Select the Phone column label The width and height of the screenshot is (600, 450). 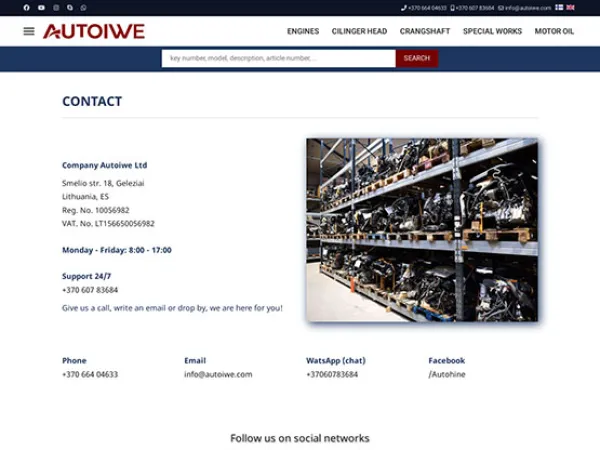pyautogui.click(x=74, y=360)
